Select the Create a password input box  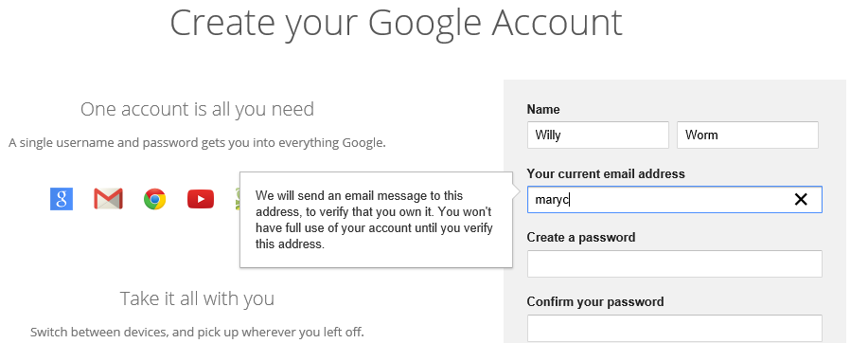674,263
